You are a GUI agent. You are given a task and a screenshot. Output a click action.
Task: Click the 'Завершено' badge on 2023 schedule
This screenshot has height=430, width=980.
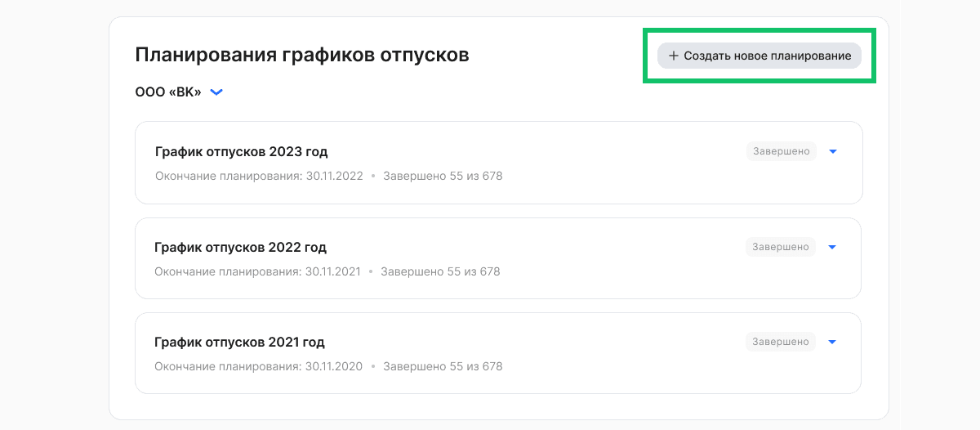pyautogui.click(x=782, y=151)
